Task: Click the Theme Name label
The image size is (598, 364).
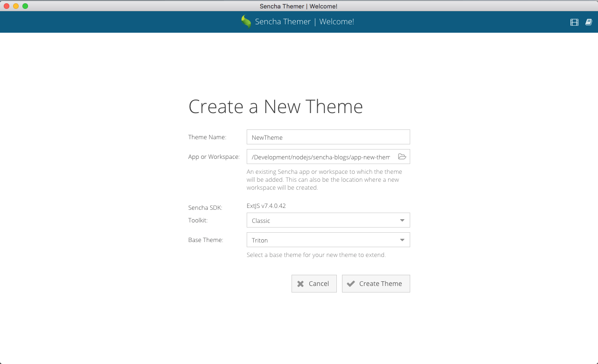Action: pyautogui.click(x=207, y=137)
